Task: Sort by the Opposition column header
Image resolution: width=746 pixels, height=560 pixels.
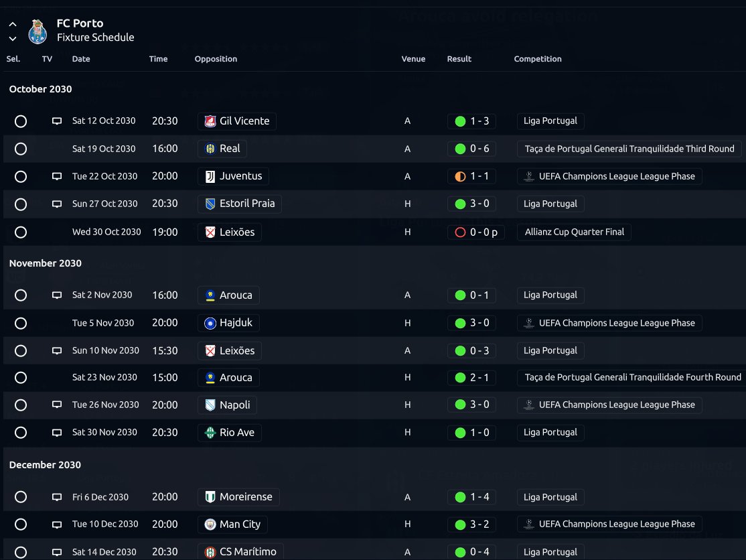Action: click(216, 59)
